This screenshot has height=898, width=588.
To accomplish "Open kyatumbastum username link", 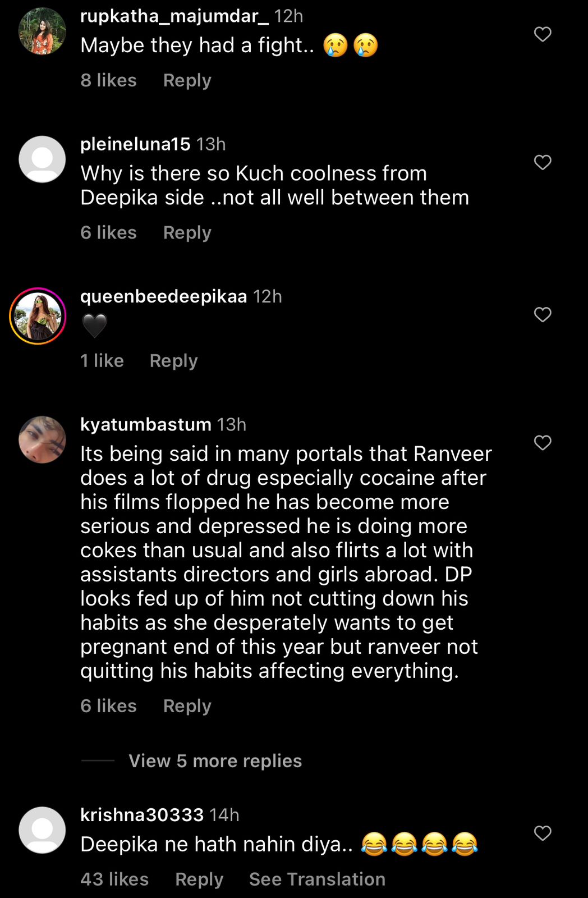I will point(145,424).
